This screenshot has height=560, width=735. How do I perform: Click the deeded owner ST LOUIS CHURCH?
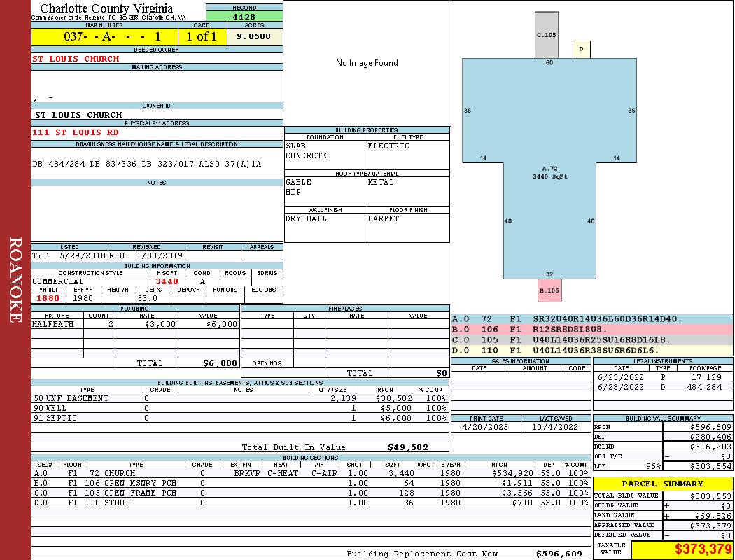click(x=76, y=59)
